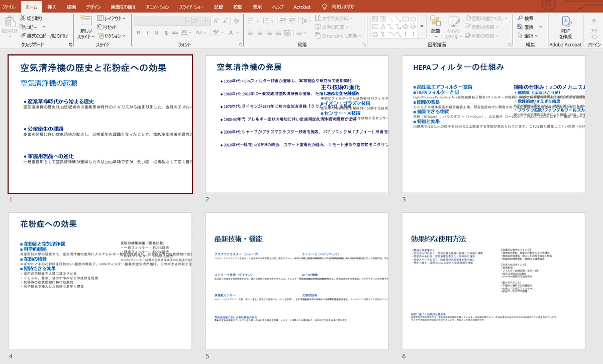Open the font size 27 dropdown

coord(208,22)
